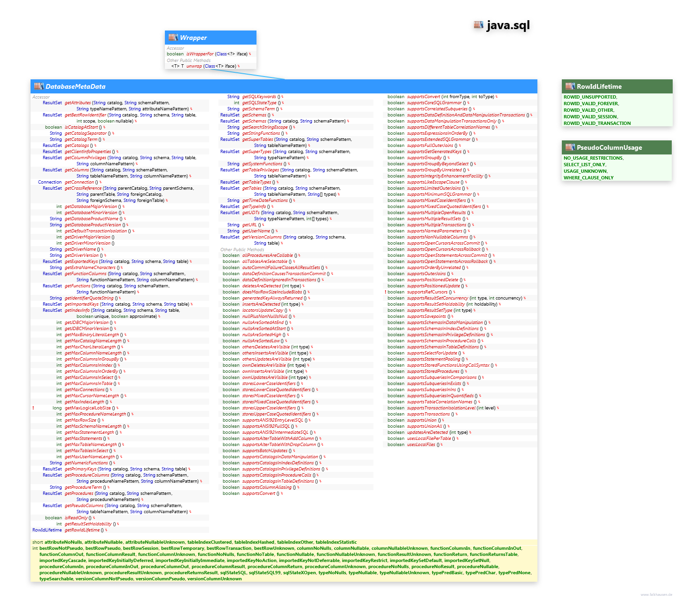699x616 pixels.
Task: Open the PseudoColumnUsage enum title
Action: [609, 147]
